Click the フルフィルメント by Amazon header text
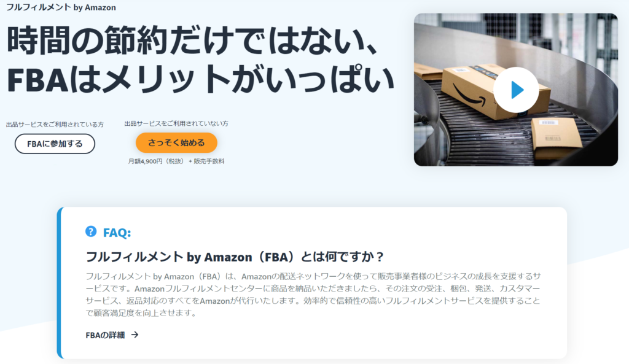 (61, 7)
